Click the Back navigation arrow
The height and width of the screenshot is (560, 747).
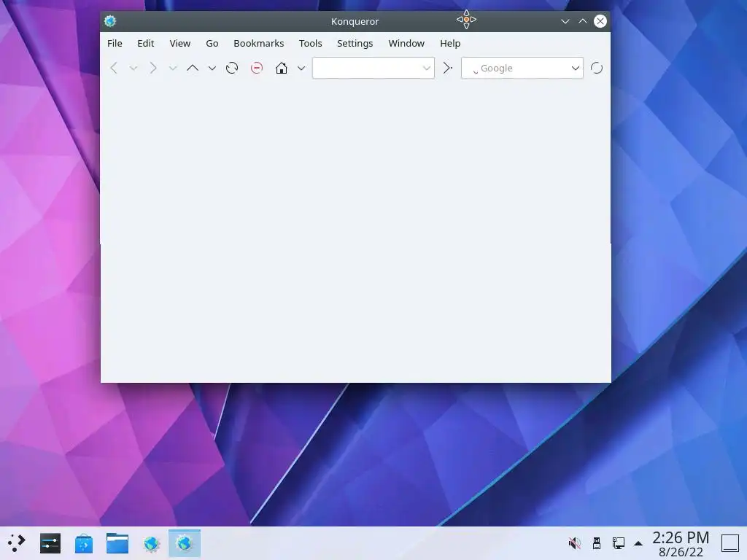click(x=113, y=68)
